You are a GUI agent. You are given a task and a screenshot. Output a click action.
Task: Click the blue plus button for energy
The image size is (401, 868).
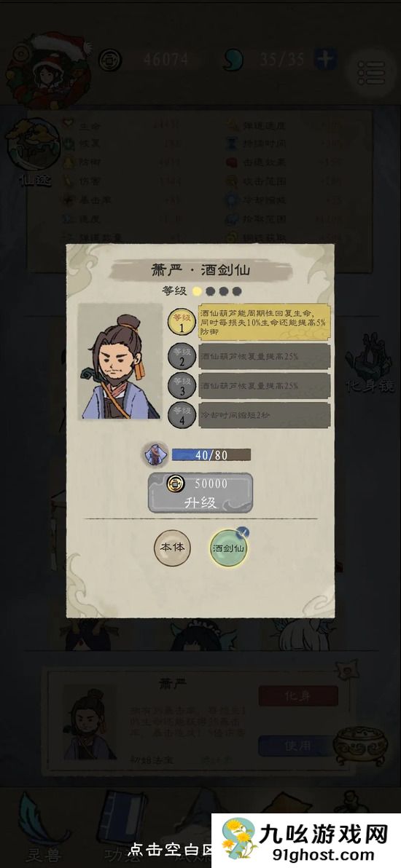coord(325,59)
